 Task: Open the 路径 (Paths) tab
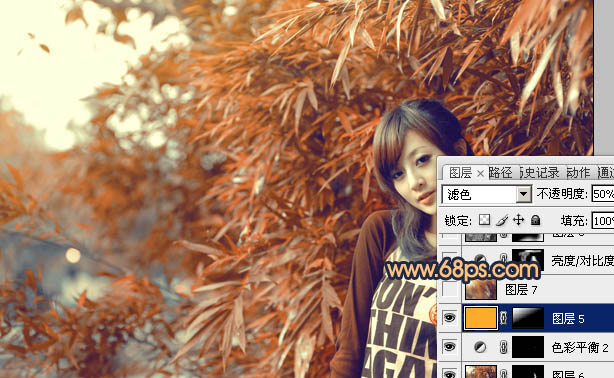point(500,172)
